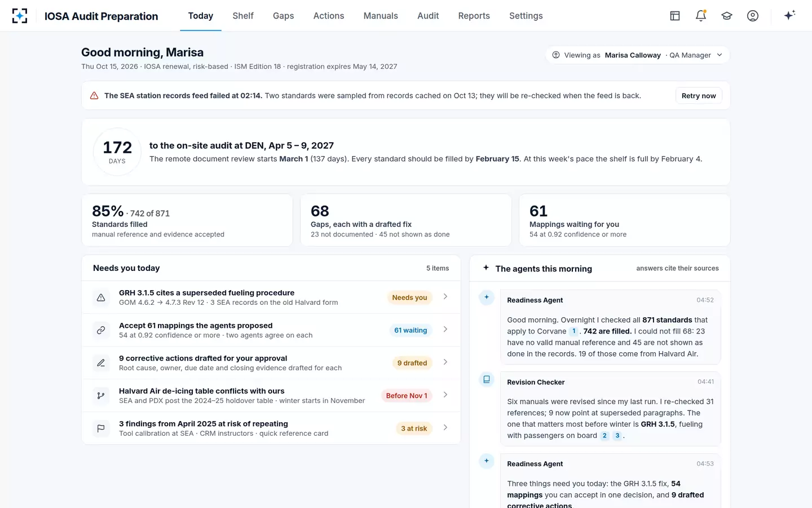Open the Accept 61 mappings row chevron
This screenshot has height=508, width=812.
[445, 329]
